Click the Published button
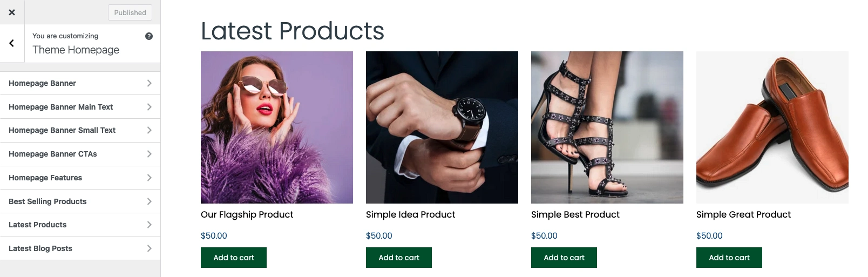 (x=130, y=12)
